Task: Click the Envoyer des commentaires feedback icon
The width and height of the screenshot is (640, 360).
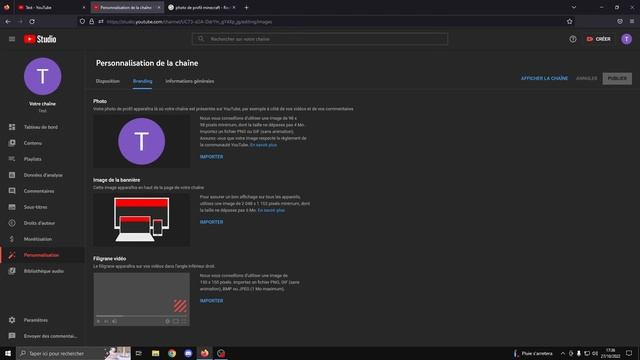Action: pyautogui.click(x=12, y=336)
